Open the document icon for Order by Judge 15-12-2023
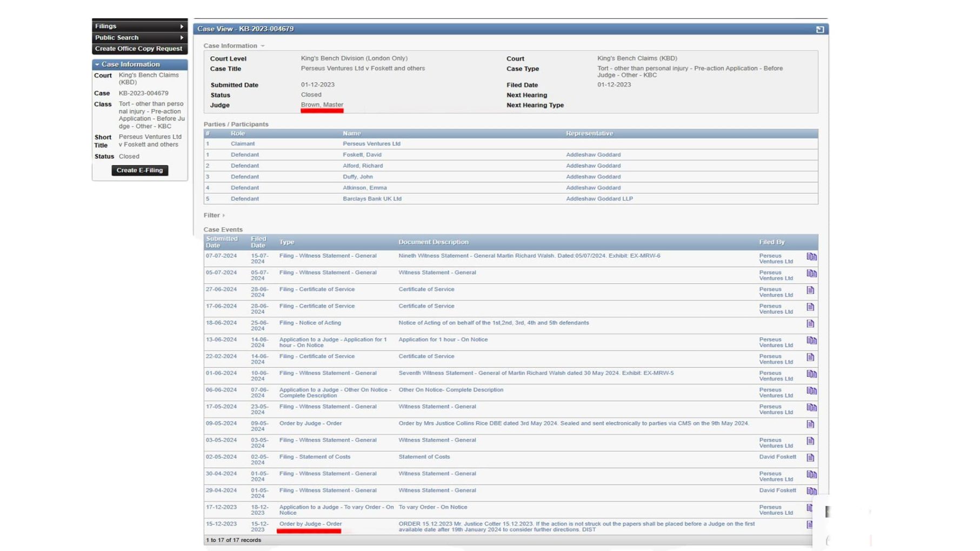The height and width of the screenshot is (551, 980). tap(811, 525)
